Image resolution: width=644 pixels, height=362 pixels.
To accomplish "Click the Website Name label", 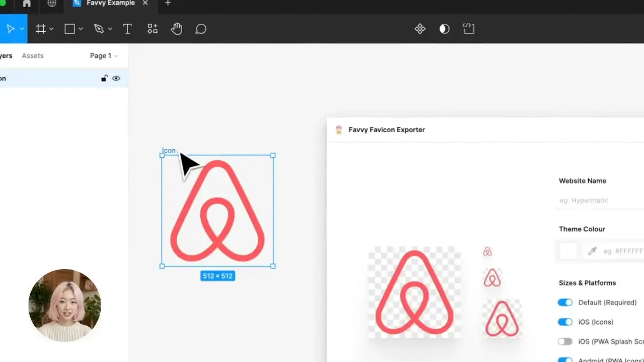I will (583, 180).
